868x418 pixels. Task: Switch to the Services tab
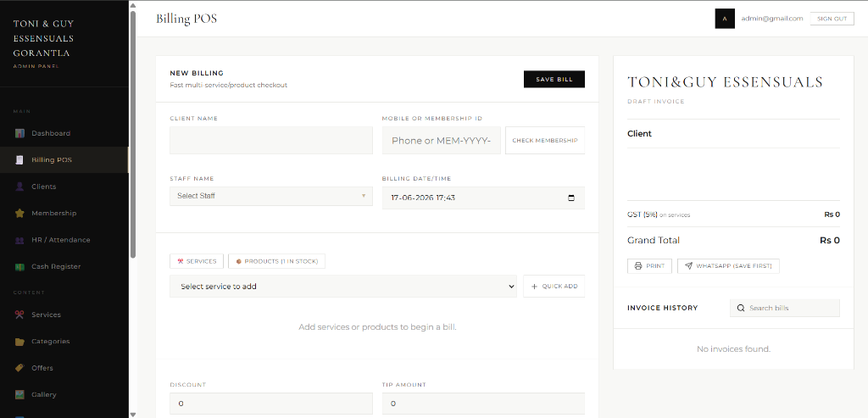pyautogui.click(x=197, y=261)
